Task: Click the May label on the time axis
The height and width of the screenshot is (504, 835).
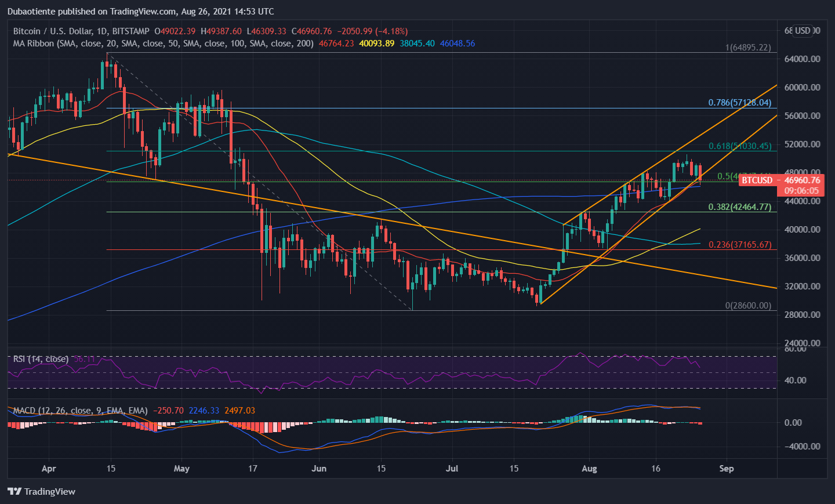Action: point(181,468)
